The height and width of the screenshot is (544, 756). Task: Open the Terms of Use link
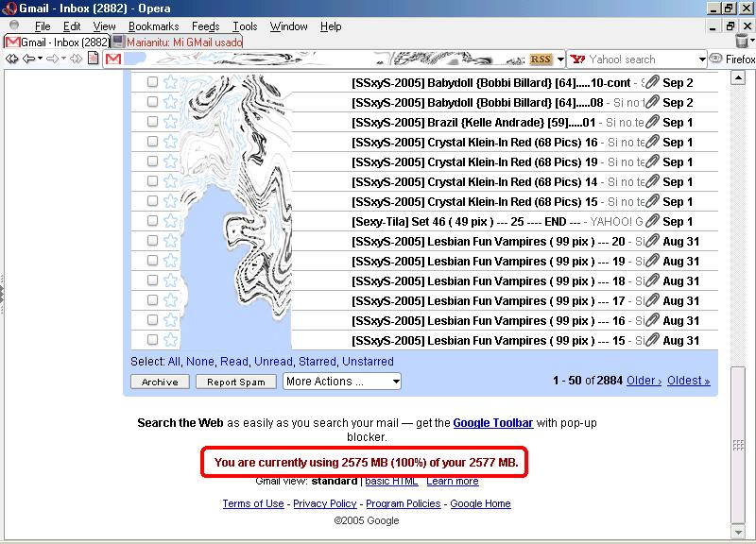pyautogui.click(x=253, y=503)
